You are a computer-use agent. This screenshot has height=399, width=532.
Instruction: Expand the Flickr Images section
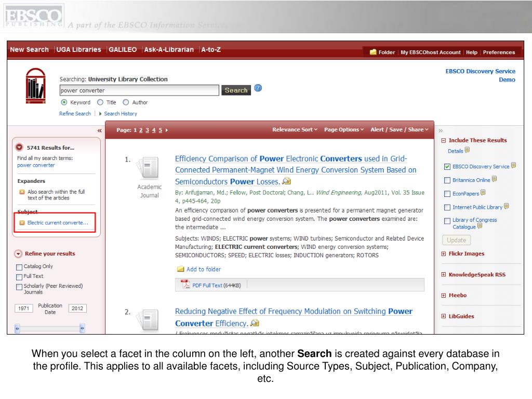coord(443,254)
